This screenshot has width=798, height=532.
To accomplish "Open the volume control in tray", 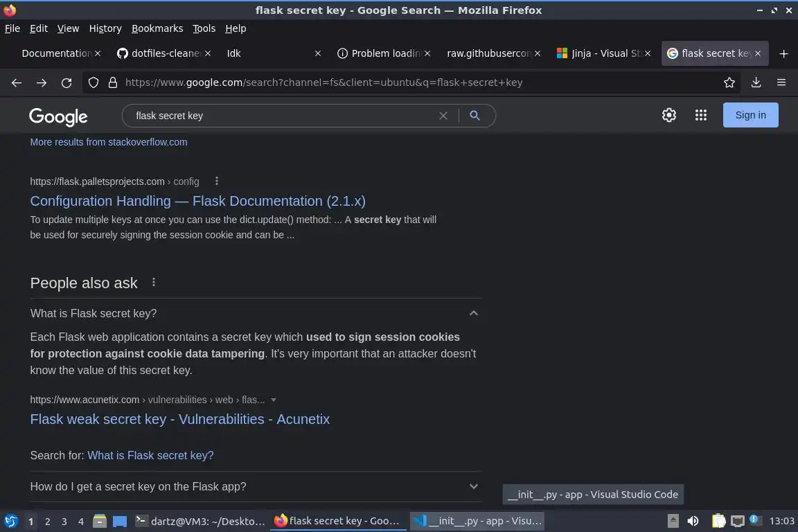I will point(693,521).
